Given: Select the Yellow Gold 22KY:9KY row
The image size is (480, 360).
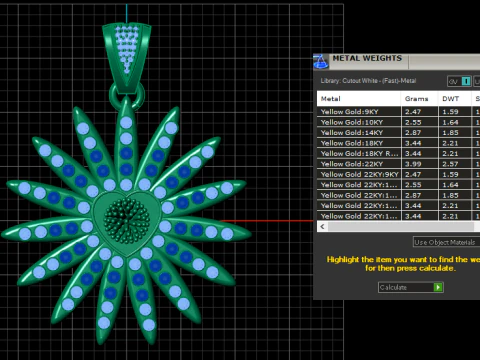Looking at the screenshot, I should tap(398, 174).
